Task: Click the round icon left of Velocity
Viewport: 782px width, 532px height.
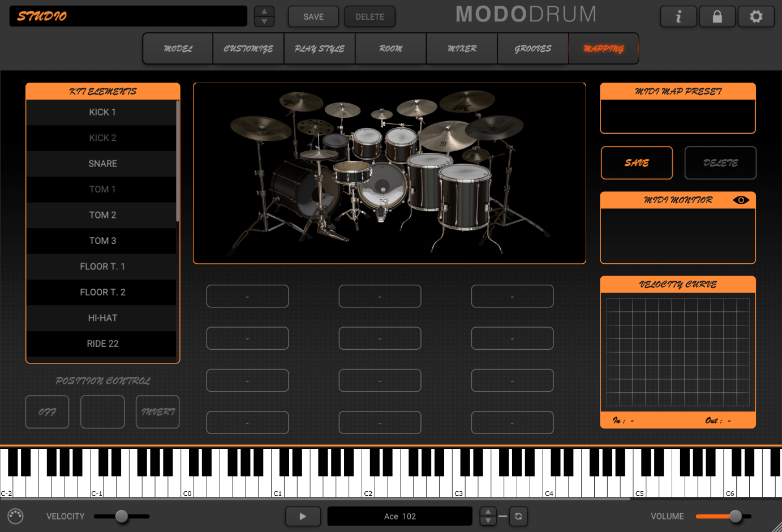Action: click(16, 516)
